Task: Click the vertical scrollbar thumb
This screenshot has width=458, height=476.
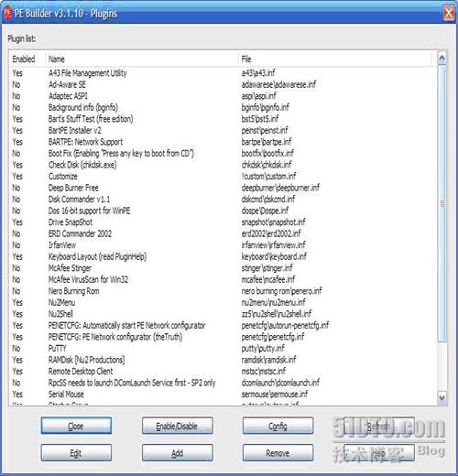Action: click(442, 203)
